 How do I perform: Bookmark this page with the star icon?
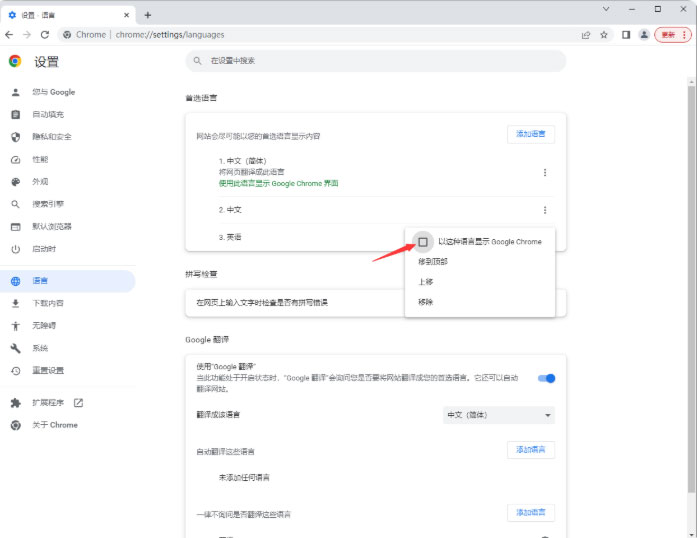(604, 35)
